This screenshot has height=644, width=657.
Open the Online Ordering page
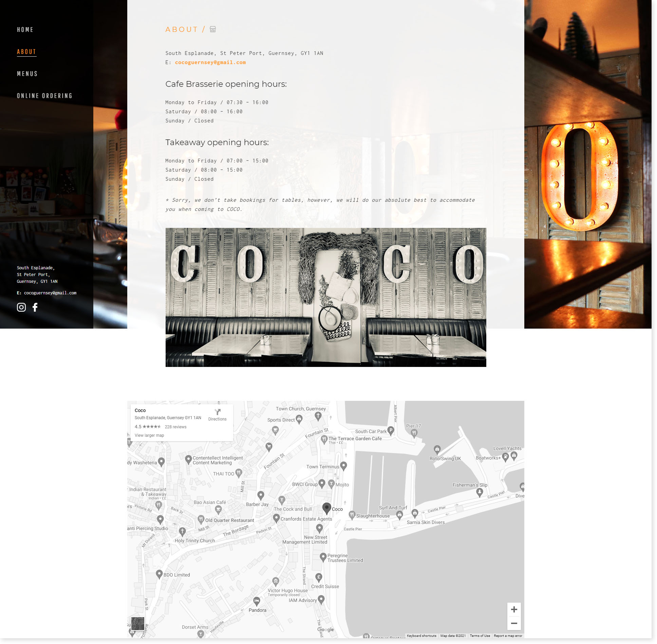[44, 96]
